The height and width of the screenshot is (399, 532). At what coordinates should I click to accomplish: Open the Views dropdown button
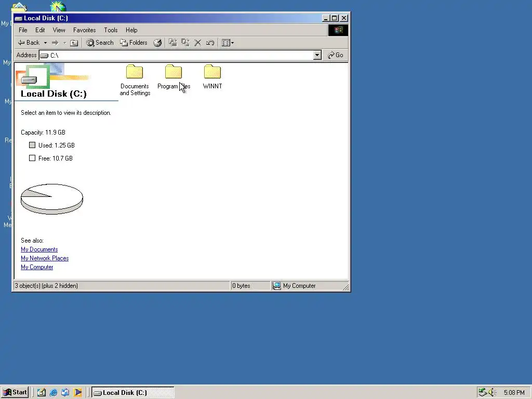point(228,43)
